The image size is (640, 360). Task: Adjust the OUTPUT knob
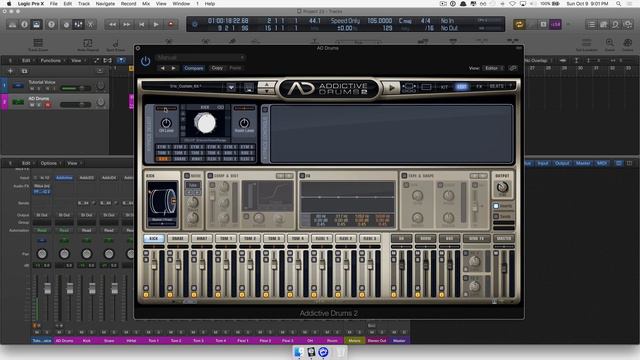[502, 187]
